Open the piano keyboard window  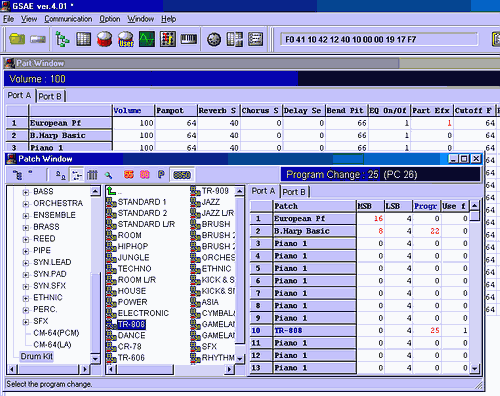coord(189,39)
